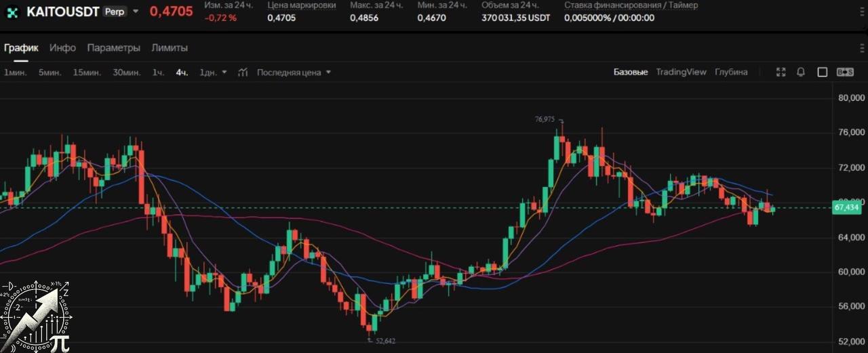Screen dimensions: 868x353
Task: Open the fullscreen chart icon
Action: 781,72
